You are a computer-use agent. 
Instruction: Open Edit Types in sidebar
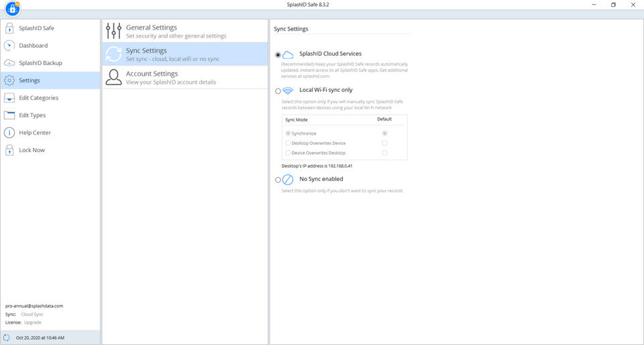point(50,115)
